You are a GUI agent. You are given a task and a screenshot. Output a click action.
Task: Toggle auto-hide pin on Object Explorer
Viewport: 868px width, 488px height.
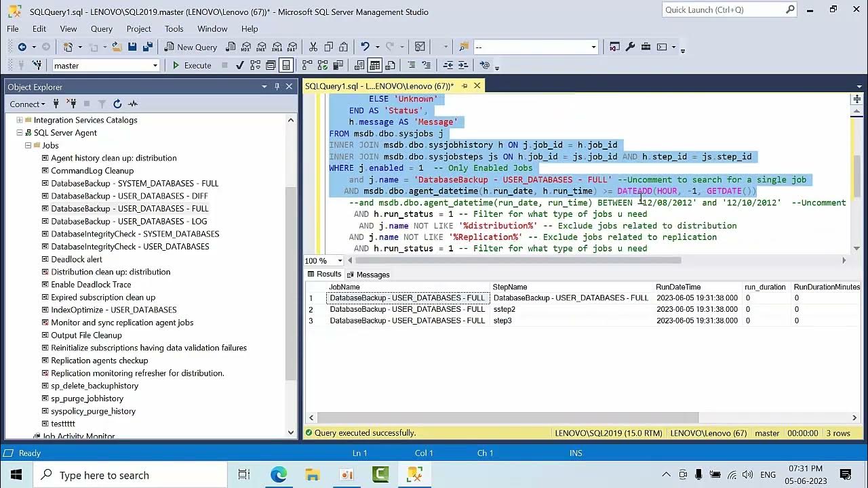pos(277,87)
